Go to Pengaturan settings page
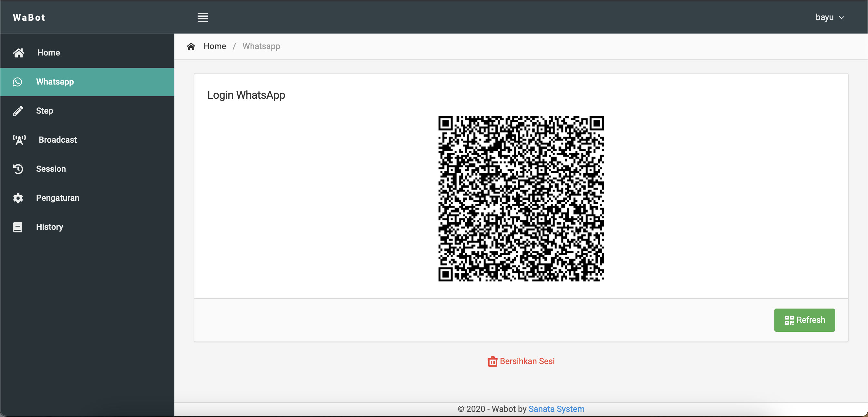This screenshot has height=417, width=868. click(x=57, y=198)
